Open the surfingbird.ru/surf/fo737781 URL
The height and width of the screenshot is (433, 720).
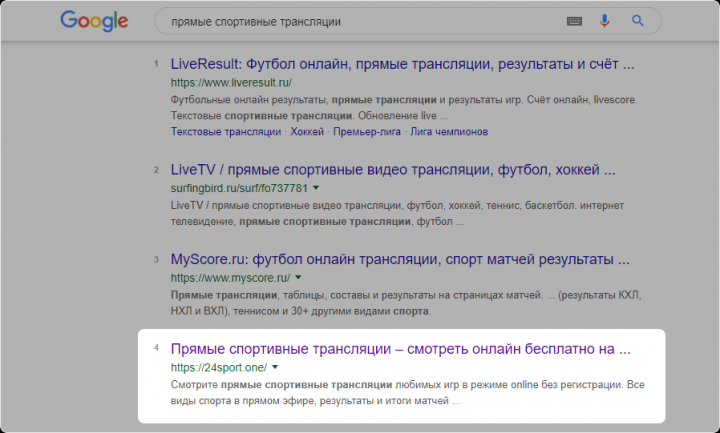[x=239, y=188]
